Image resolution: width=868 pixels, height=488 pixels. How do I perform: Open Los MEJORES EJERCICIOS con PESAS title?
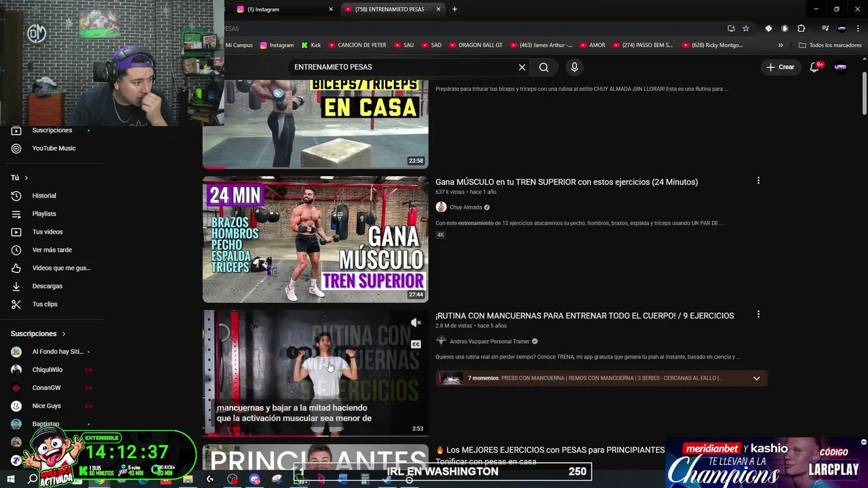(550, 450)
